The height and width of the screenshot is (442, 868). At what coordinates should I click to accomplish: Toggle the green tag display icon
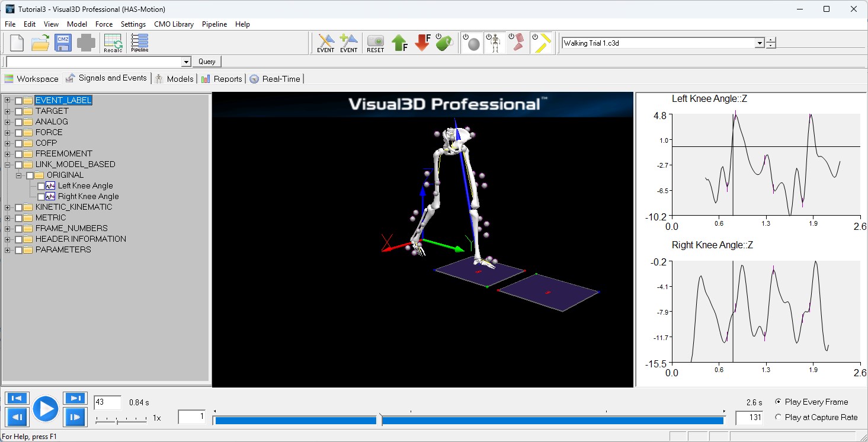point(445,43)
